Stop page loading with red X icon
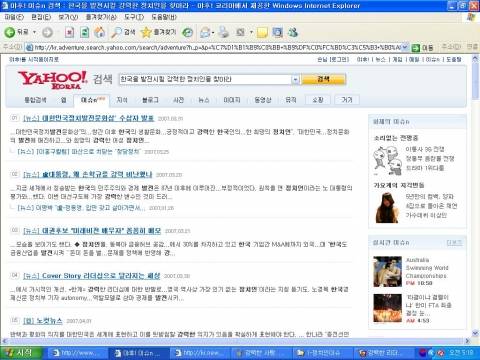 tap(69, 32)
